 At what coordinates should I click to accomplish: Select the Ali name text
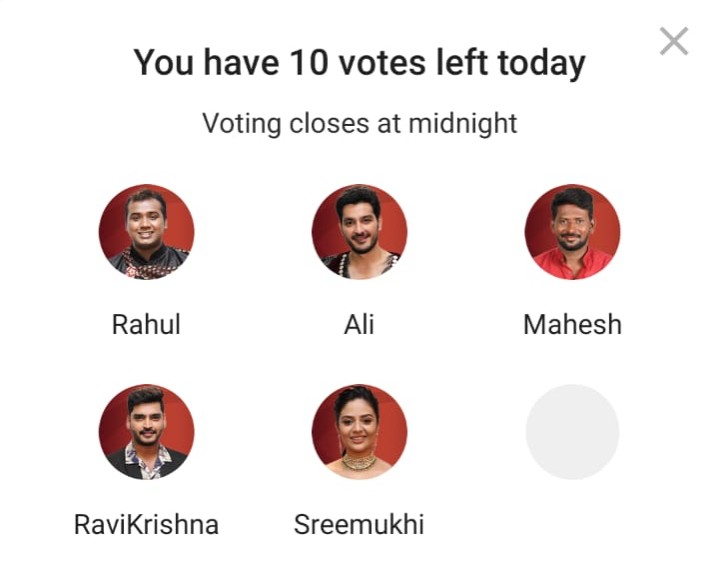(x=359, y=324)
